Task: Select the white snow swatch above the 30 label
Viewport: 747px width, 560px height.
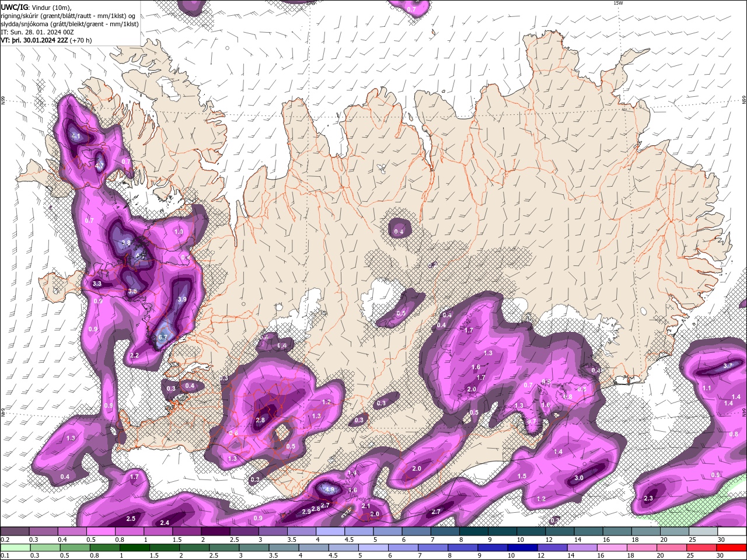Action: click(x=731, y=531)
